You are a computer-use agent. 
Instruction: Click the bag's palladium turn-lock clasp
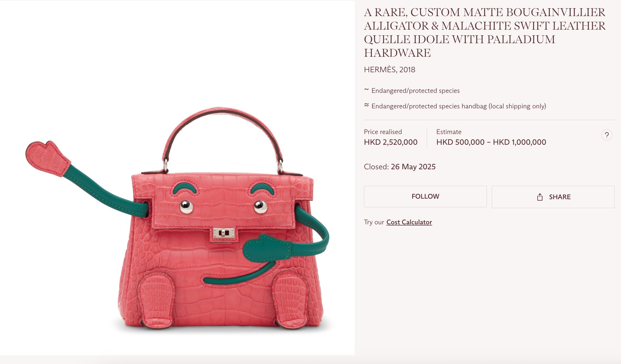click(x=223, y=234)
